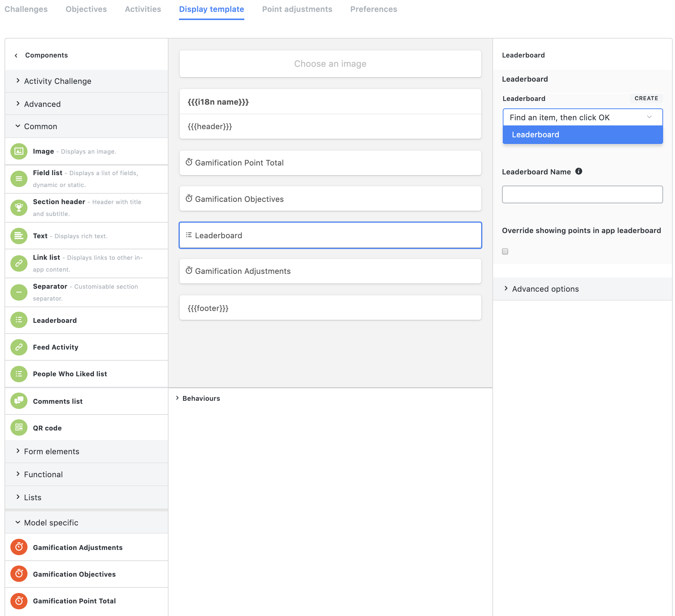Click the CREATE leaderboard button
The height and width of the screenshot is (616, 675).
point(646,98)
